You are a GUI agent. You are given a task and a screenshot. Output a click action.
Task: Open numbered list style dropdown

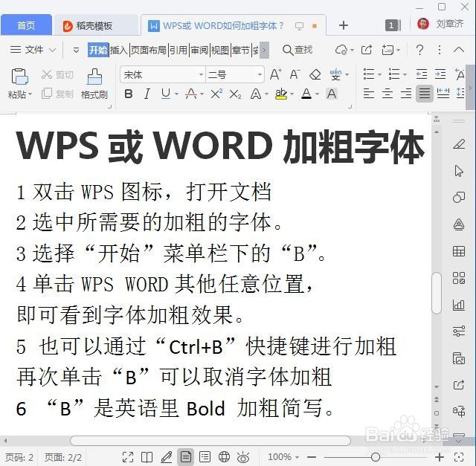coord(405,74)
